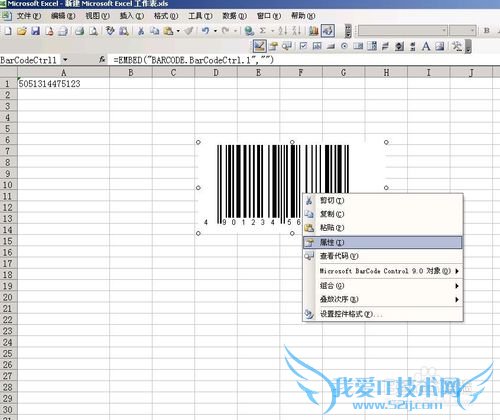Open the 文件(F) menu
This screenshot has width=500, height=420.
[x=29, y=16]
